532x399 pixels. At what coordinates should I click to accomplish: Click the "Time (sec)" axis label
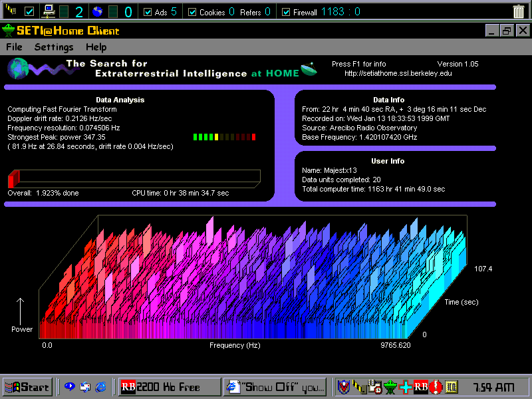[462, 302]
